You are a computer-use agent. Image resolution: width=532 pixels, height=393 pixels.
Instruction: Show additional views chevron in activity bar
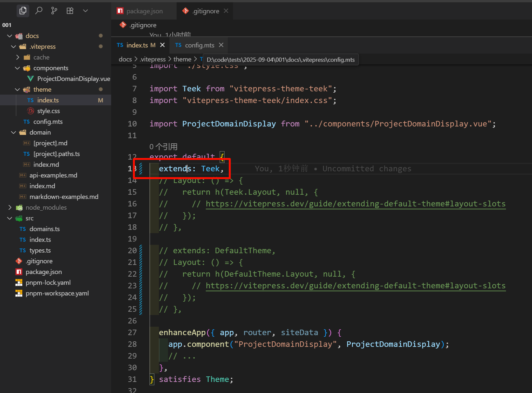(x=85, y=11)
